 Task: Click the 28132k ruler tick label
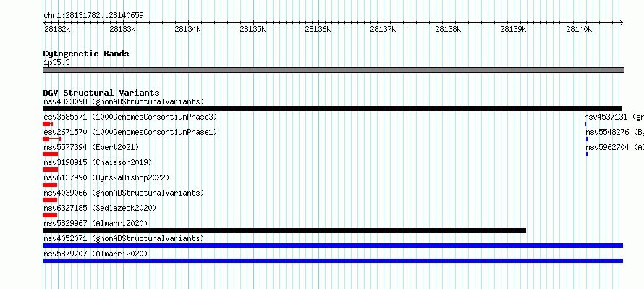click(57, 29)
